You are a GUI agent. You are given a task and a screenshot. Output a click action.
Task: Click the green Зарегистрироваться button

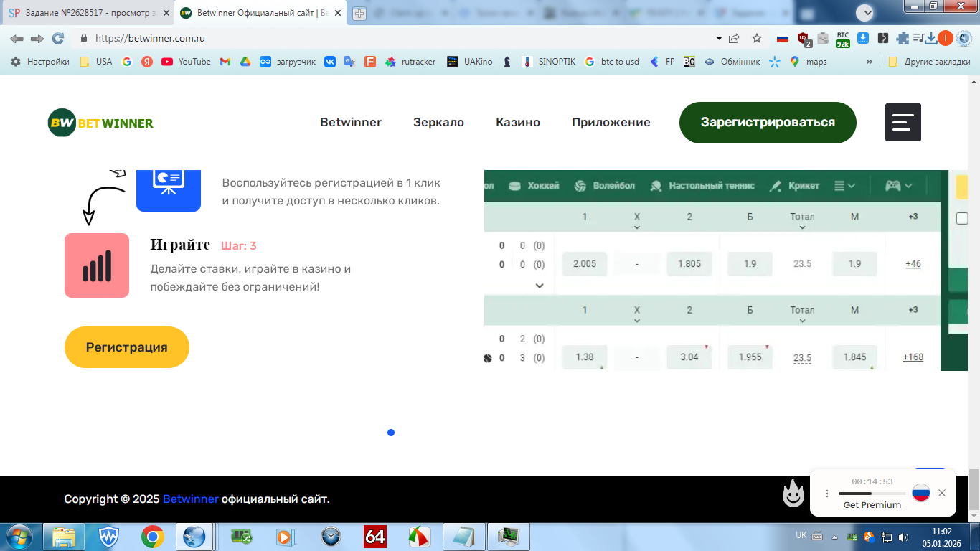(768, 123)
